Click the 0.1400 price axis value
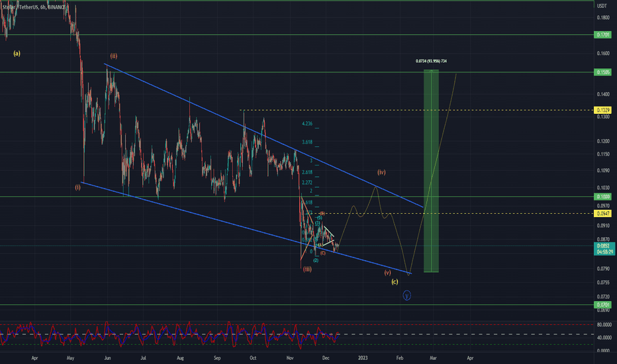617x364 pixels. pyautogui.click(x=603, y=94)
